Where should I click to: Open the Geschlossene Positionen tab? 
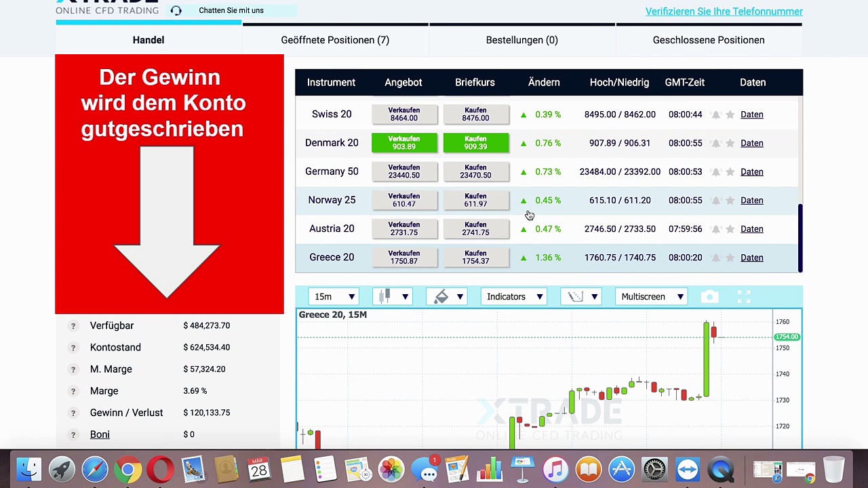pyautogui.click(x=708, y=40)
